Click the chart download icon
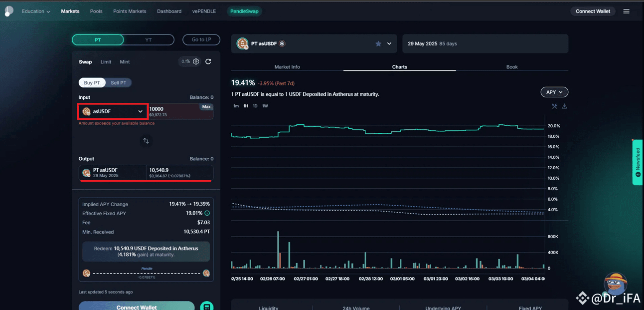 565,106
